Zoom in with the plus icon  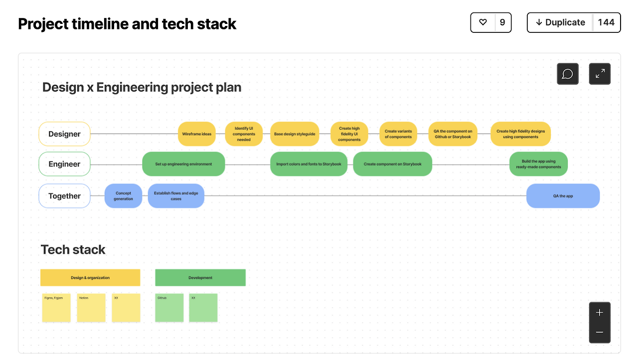(x=600, y=313)
